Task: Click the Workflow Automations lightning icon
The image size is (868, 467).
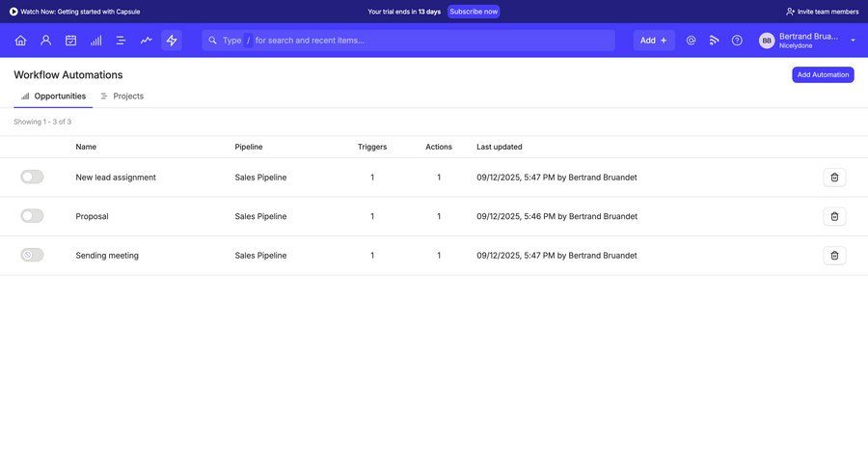Action: 172,41
